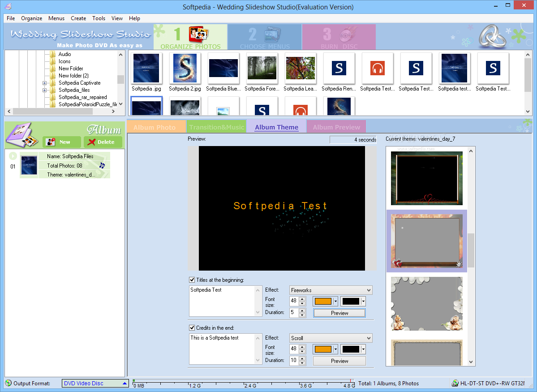Viewport: 537px width, 392px height.
Task: Create a New album
Action: pos(62,142)
